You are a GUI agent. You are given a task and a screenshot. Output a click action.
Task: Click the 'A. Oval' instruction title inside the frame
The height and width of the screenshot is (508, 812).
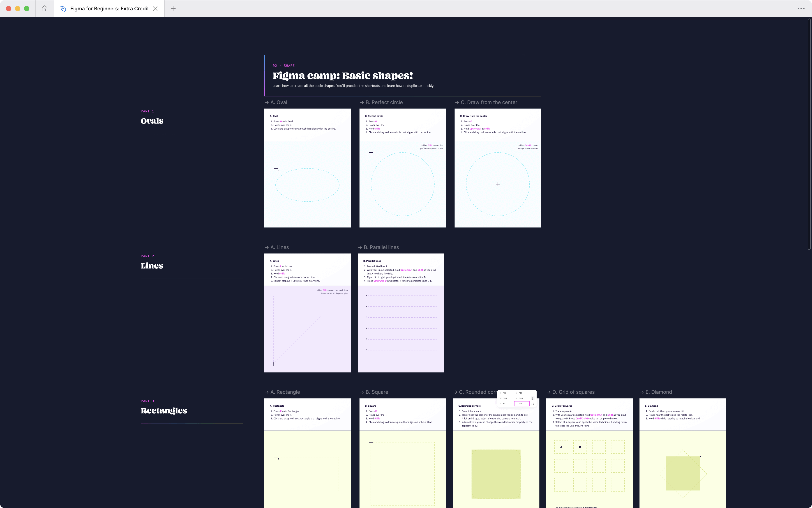274,116
